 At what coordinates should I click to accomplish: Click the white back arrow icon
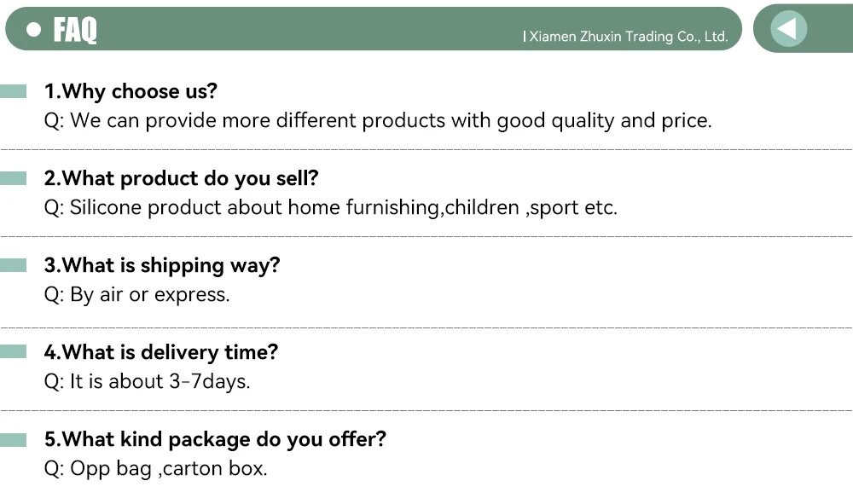pyautogui.click(x=788, y=29)
